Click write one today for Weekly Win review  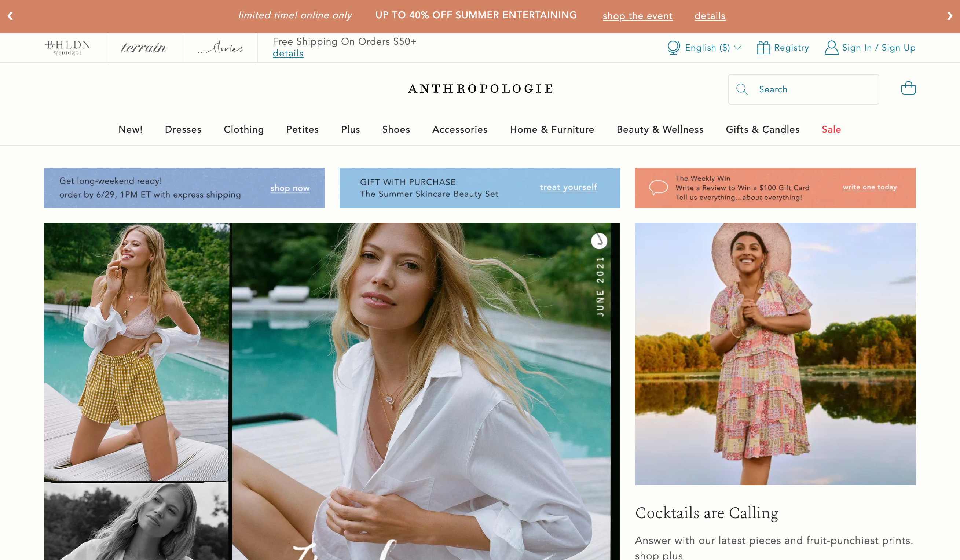pos(869,187)
